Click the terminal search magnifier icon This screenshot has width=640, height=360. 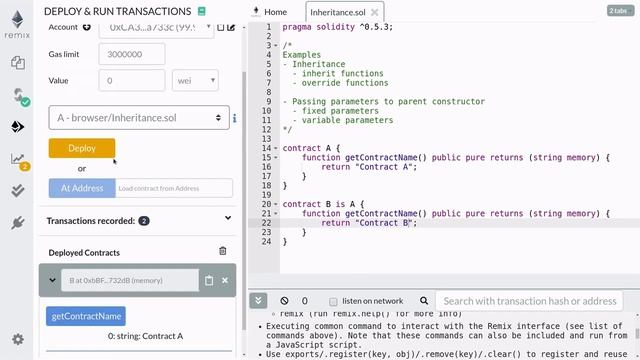[x=424, y=301]
